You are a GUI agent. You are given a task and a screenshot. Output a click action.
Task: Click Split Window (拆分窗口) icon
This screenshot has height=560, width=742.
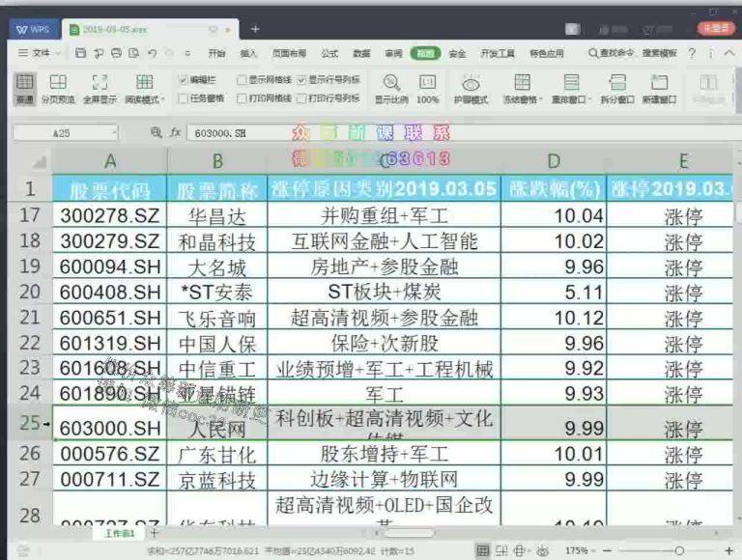click(x=617, y=83)
